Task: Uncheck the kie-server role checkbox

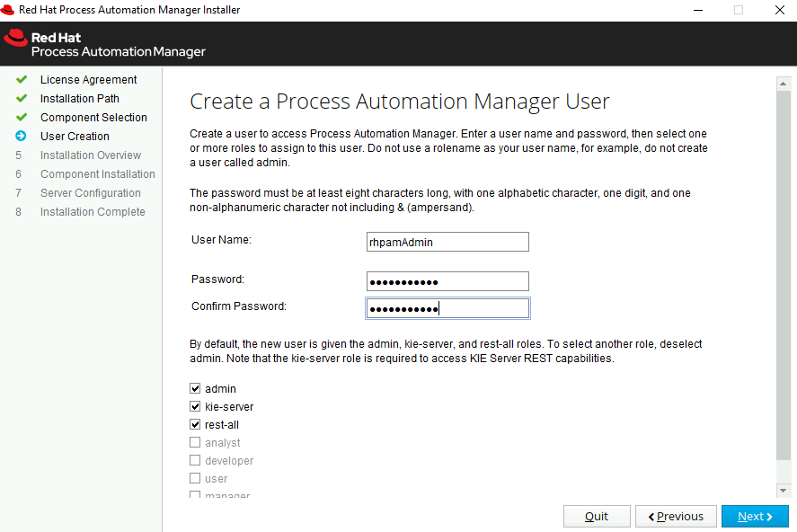Action: pos(195,406)
